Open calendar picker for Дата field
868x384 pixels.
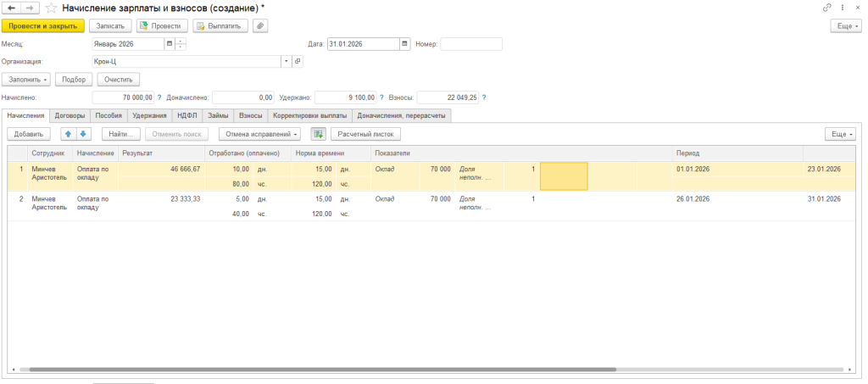[405, 44]
